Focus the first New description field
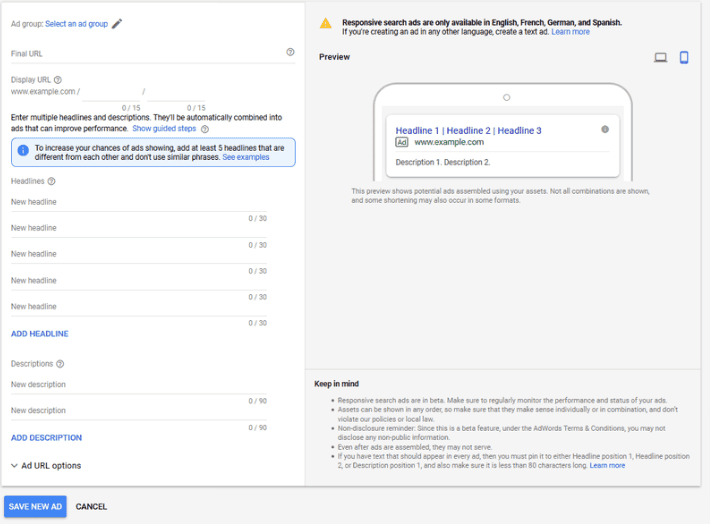This screenshot has width=710, height=524. pyautogui.click(x=139, y=385)
